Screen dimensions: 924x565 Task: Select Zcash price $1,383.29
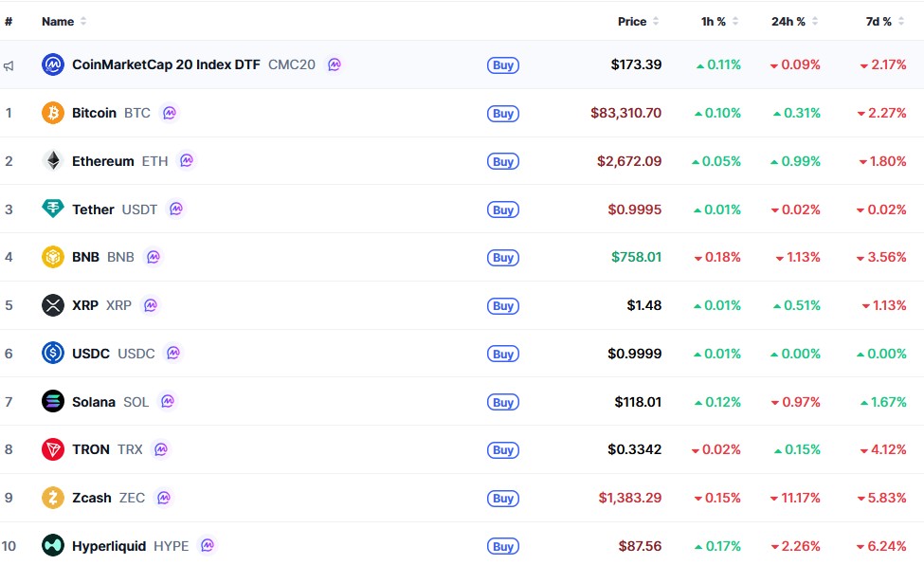pos(630,498)
